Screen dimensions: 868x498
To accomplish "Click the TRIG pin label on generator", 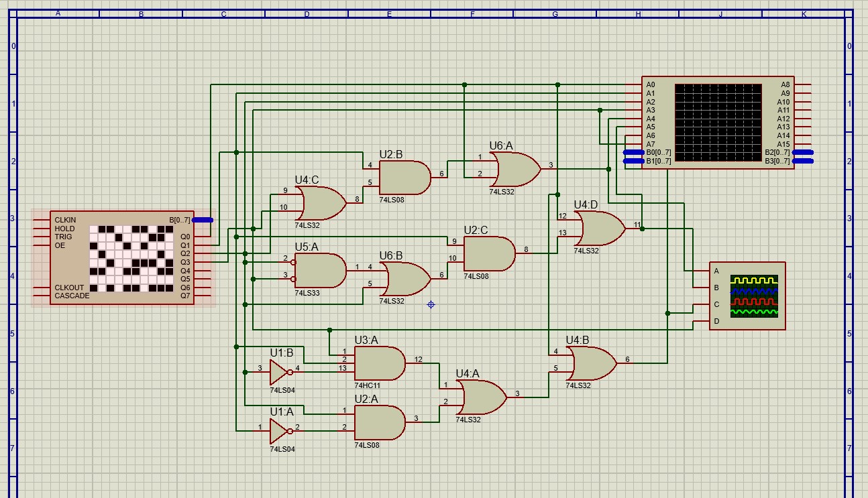I will tap(63, 237).
